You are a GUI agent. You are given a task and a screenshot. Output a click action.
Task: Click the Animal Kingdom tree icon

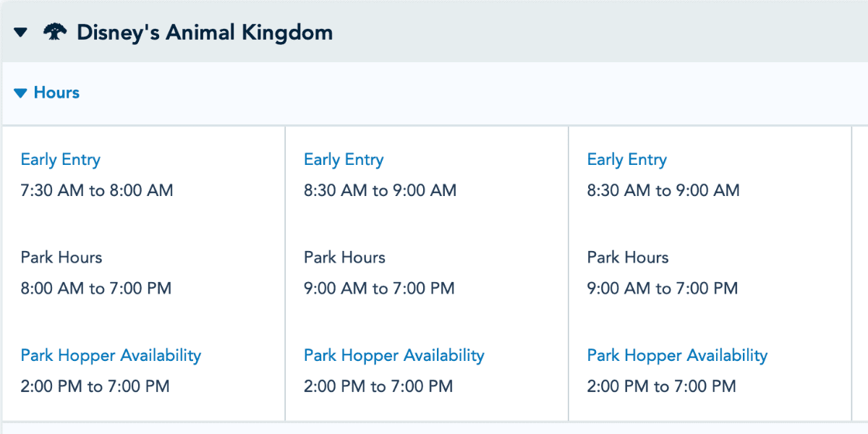point(55,33)
